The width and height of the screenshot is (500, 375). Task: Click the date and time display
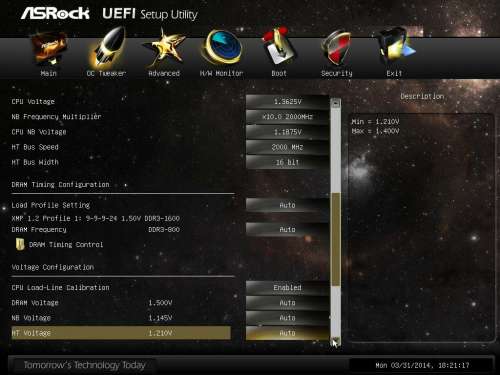[x=422, y=365]
